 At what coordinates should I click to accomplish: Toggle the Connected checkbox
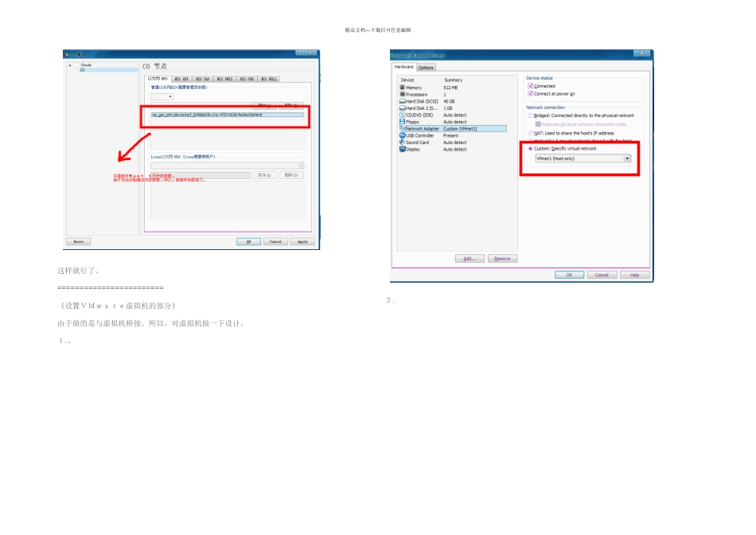pos(530,86)
